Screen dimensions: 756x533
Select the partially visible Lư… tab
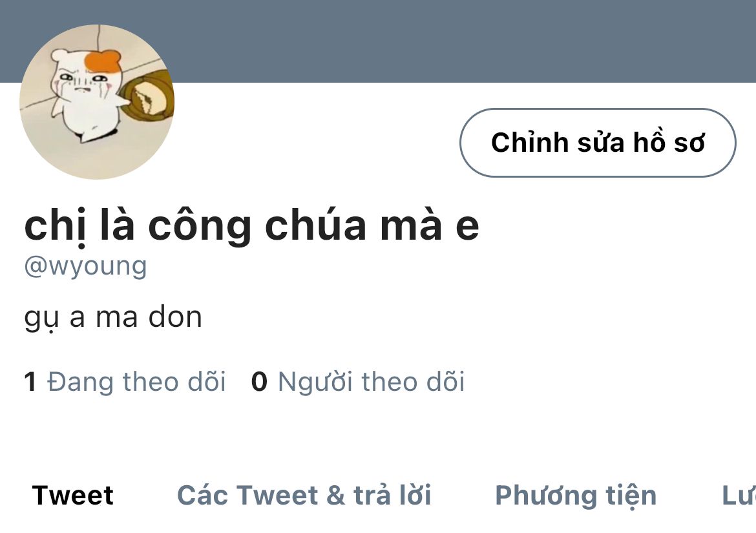pyautogui.click(x=739, y=496)
